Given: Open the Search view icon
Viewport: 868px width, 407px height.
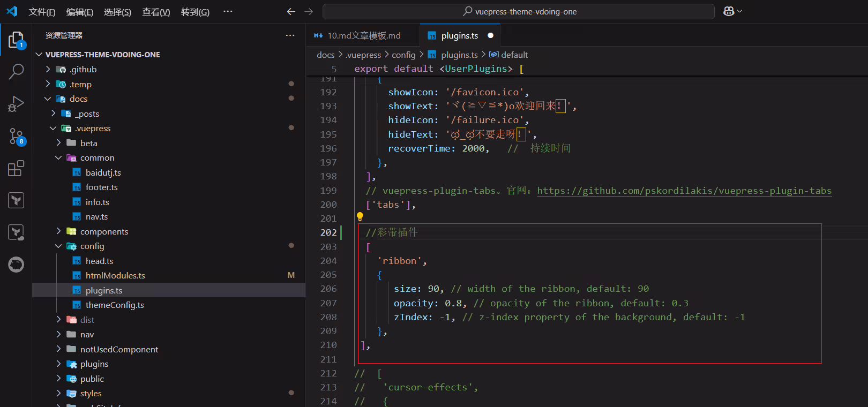Looking at the screenshot, I should coord(16,71).
